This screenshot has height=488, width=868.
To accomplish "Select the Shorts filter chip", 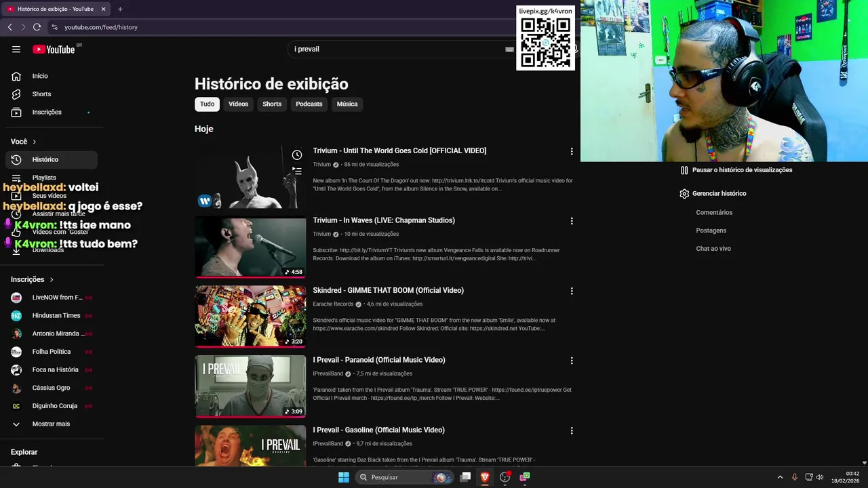I will click(272, 104).
